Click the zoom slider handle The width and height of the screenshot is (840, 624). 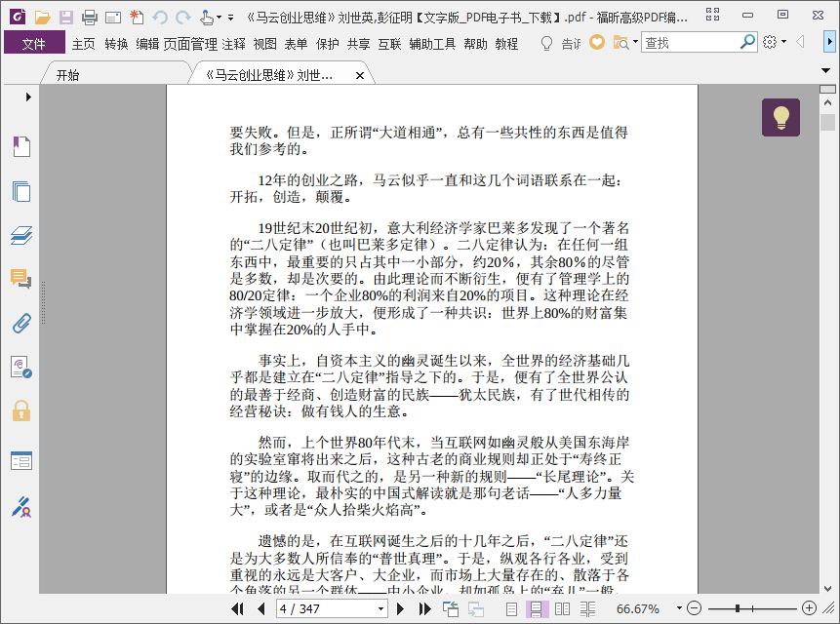[738, 608]
